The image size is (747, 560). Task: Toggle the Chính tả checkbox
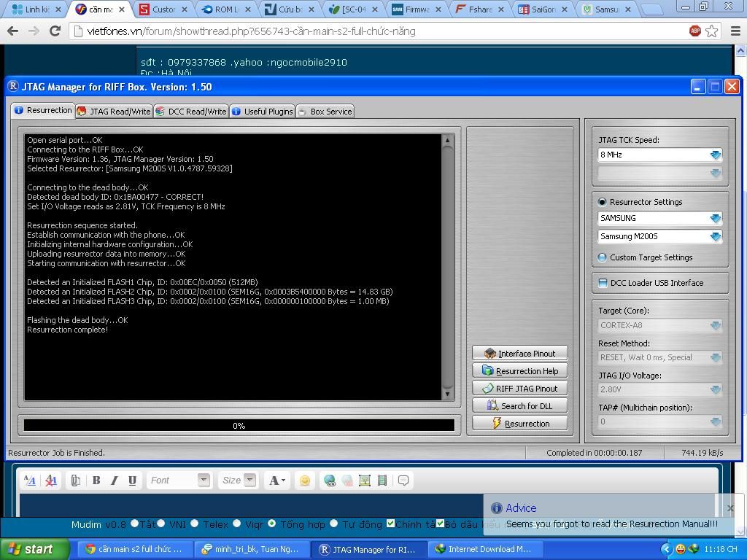pos(390,524)
